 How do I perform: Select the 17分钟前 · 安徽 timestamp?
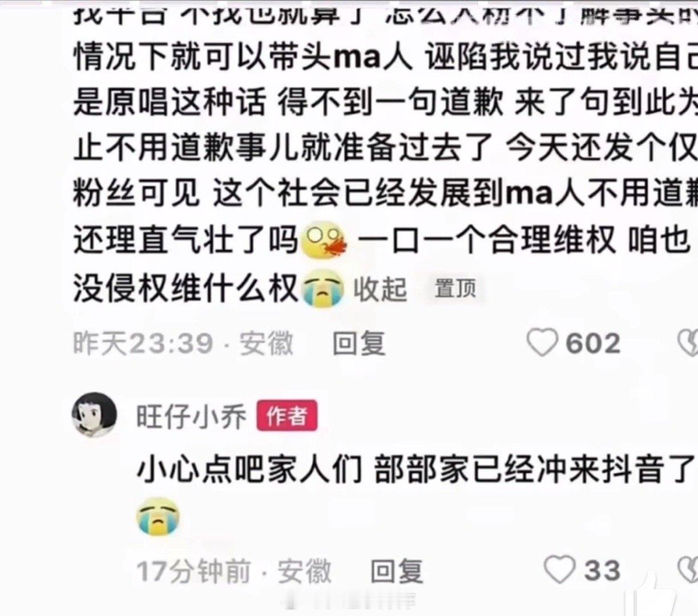234,570
